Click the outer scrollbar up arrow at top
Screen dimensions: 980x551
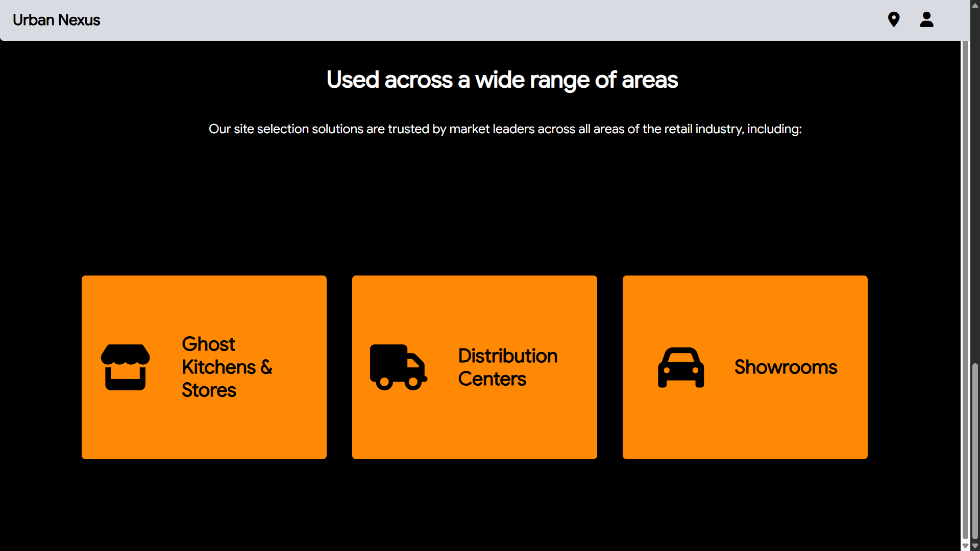tap(975, 5)
